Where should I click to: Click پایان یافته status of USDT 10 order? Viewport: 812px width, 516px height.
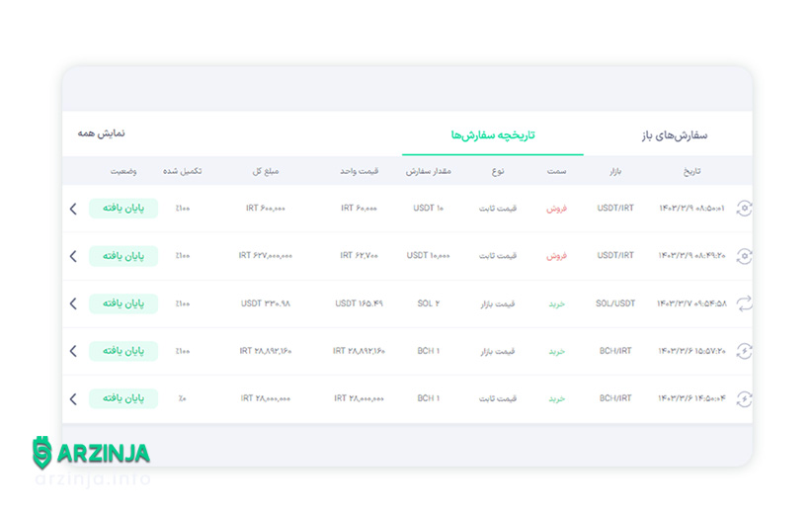click(x=123, y=209)
